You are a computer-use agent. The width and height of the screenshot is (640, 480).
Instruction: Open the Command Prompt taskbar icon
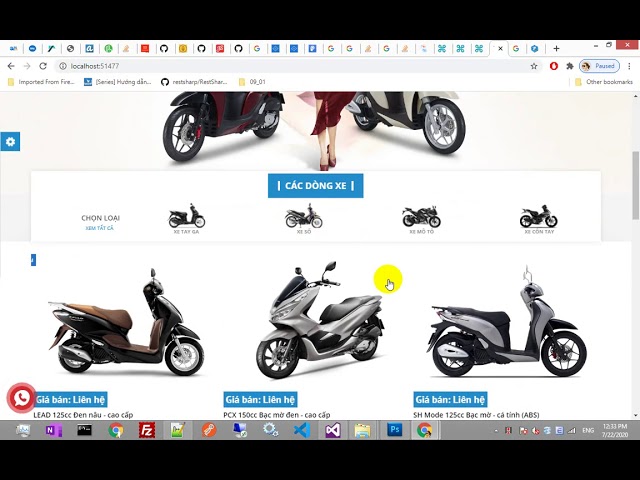coord(84,430)
